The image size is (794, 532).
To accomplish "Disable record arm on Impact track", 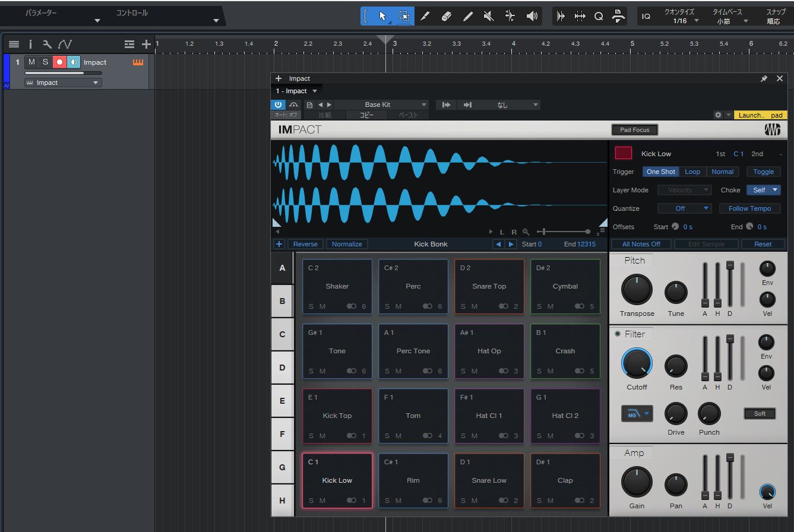I will pyautogui.click(x=59, y=62).
